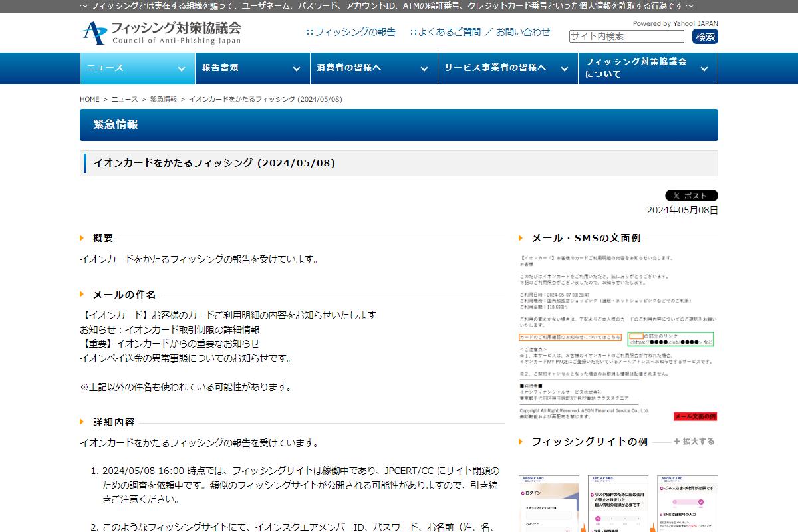Share via X ポスト button
Viewport: 798px width, 532px height.
(692, 196)
